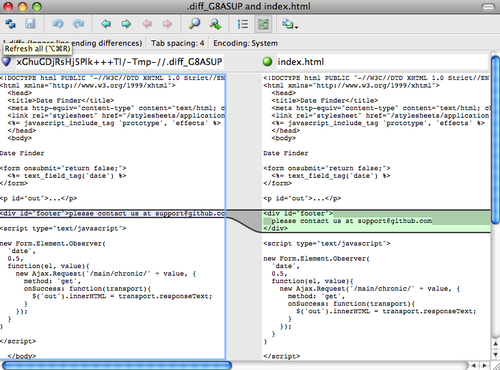Toggle the highlighted inline differences button
Viewport: 500px width, 370px height.
pos(263,24)
